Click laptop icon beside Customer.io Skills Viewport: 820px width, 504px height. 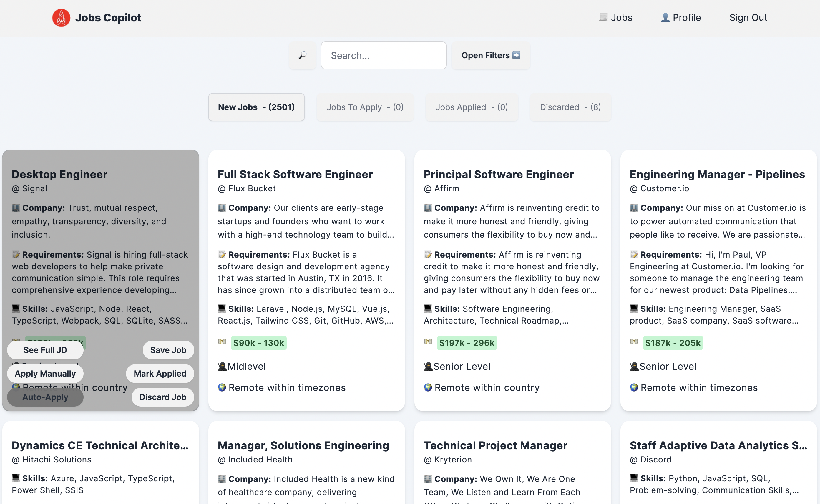point(634,308)
